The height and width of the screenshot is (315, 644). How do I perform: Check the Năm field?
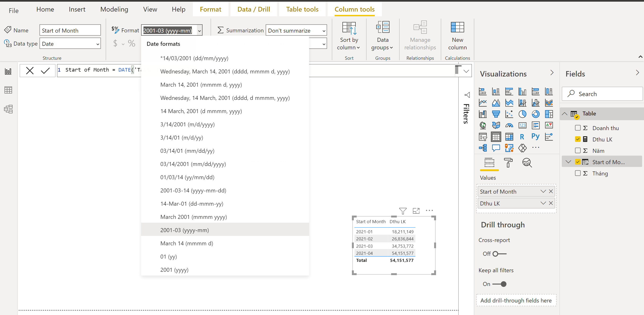click(x=578, y=150)
